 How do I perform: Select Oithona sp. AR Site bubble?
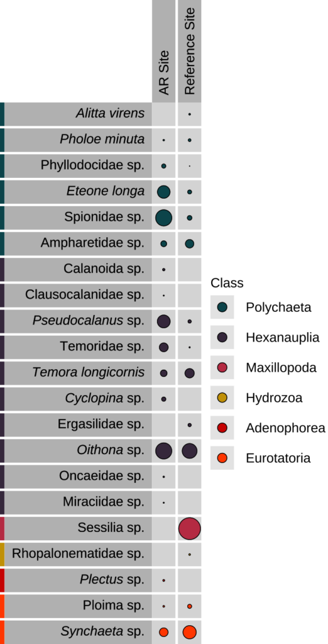[164, 451]
